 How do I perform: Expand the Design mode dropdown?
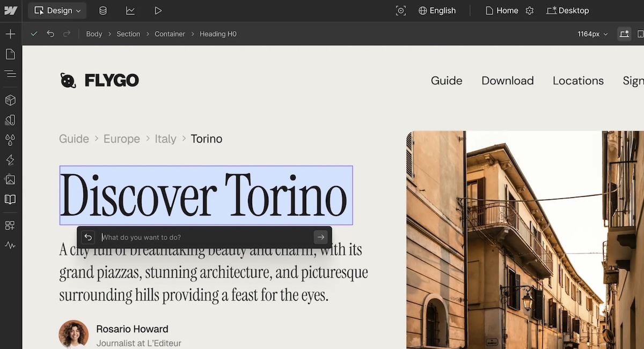57,11
